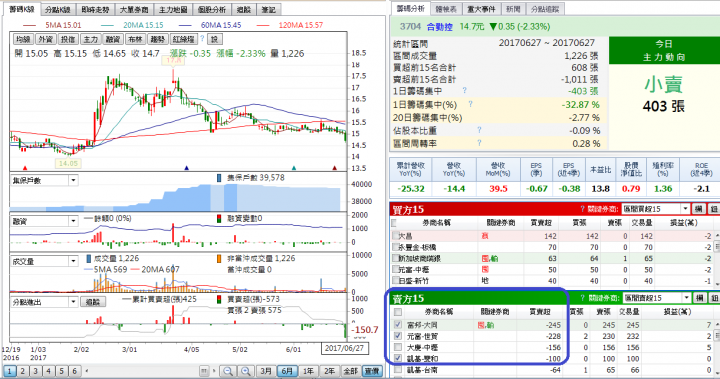
Task: Check the 永豐金-板橋 broker checkbox
Action: tap(396, 247)
